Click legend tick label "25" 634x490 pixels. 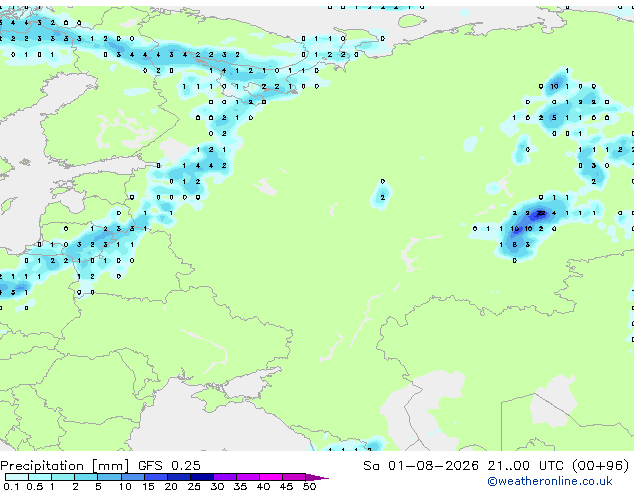pyautogui.click(x=194, y=486)
